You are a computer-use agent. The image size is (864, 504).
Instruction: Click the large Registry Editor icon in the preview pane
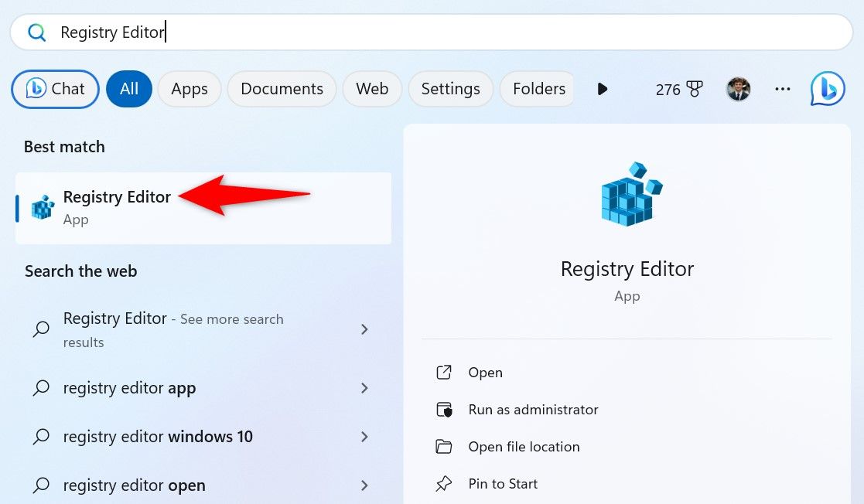[631, 194]
